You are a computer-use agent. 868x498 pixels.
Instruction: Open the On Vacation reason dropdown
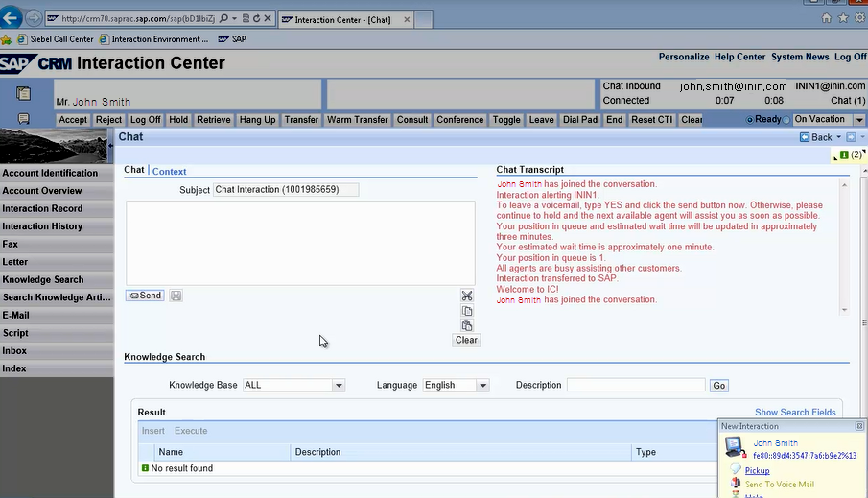click(x=858, y=120)
